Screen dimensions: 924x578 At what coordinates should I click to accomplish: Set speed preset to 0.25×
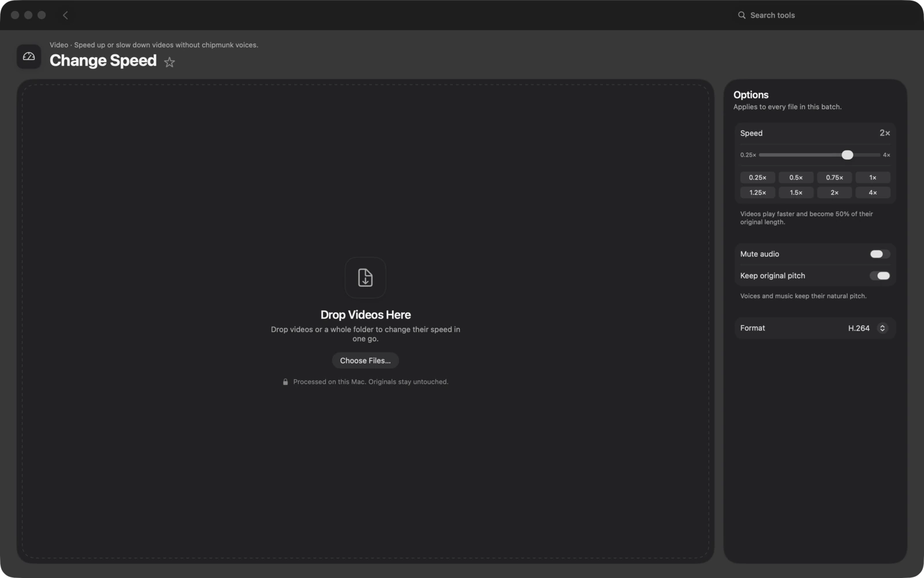coord(758,177)
